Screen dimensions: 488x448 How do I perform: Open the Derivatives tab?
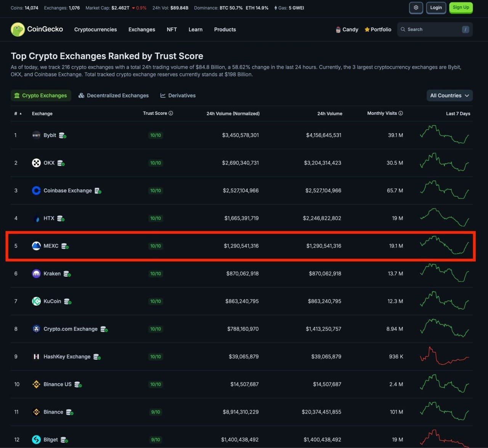tap(178, 95)
